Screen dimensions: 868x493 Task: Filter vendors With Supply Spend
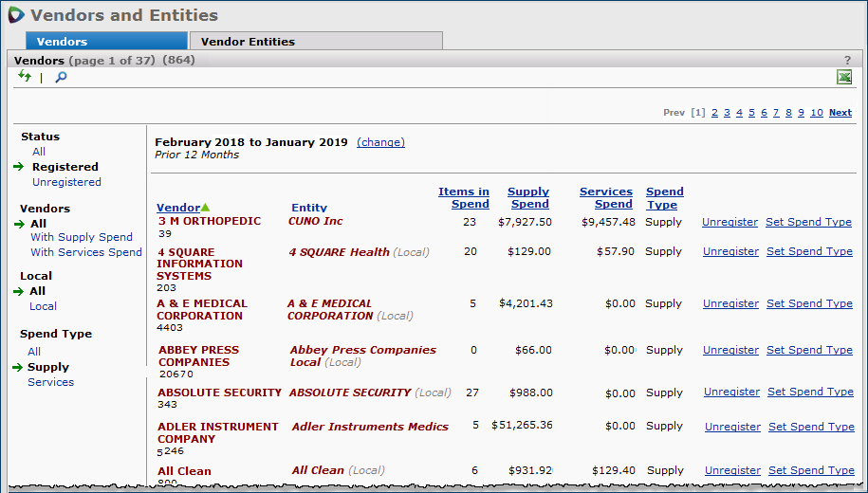tap(82, 237)
